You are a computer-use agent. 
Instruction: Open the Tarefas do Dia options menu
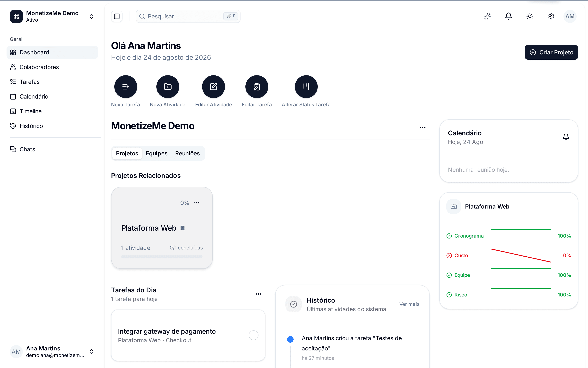pos(258,294)
